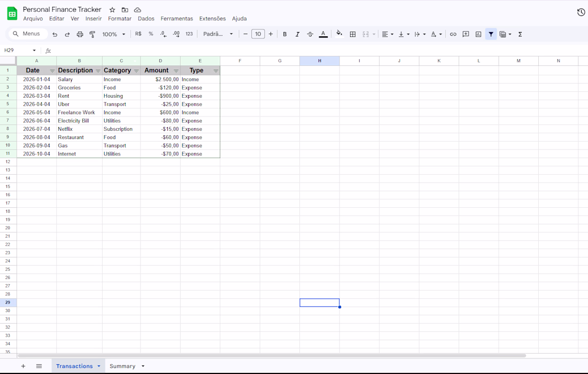Open the fill color bucket

point(339,34)
